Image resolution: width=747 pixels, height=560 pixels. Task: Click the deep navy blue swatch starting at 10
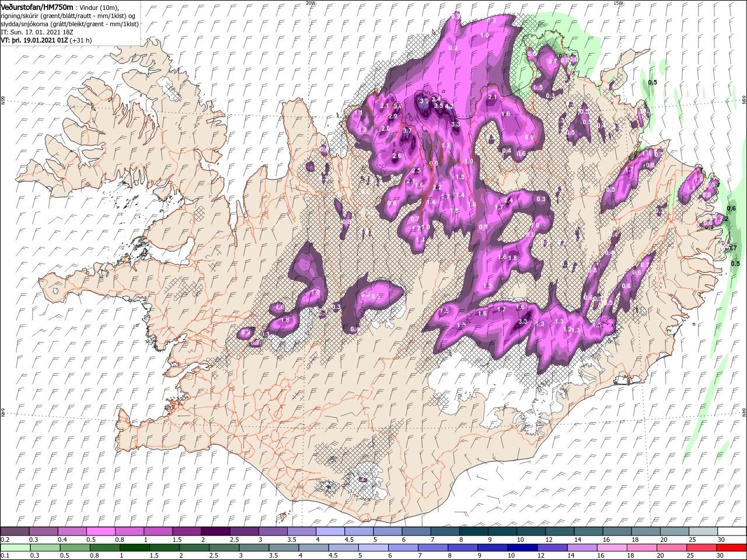click(x=521, y=548)
